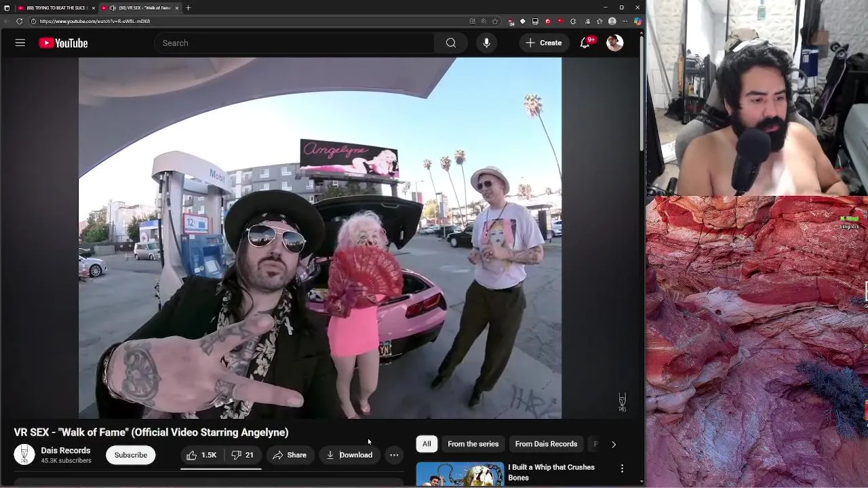The width and height of the screenshot is (868, 488).
Task: Open the video's more actions ellipsis
Action: (394, 455)
